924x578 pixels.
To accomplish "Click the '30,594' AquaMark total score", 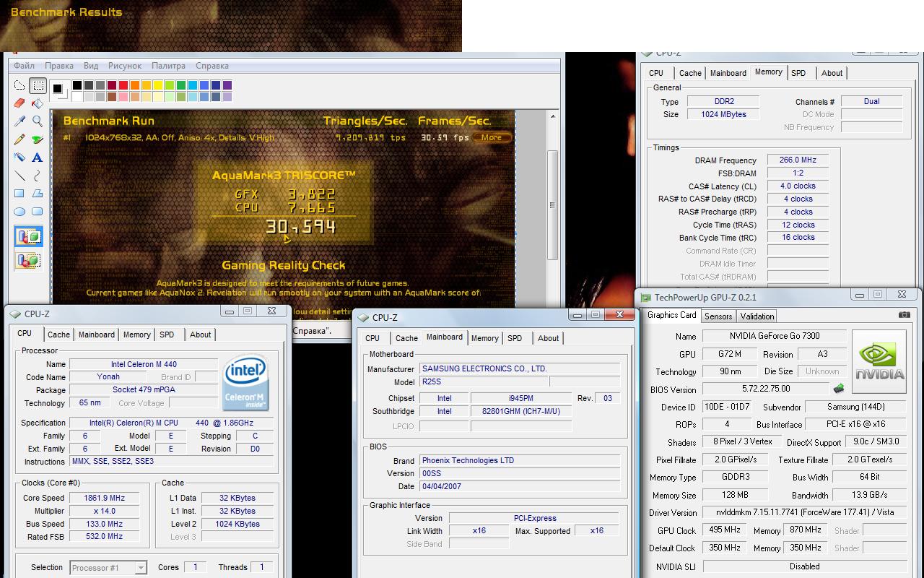I will [300, 227].
